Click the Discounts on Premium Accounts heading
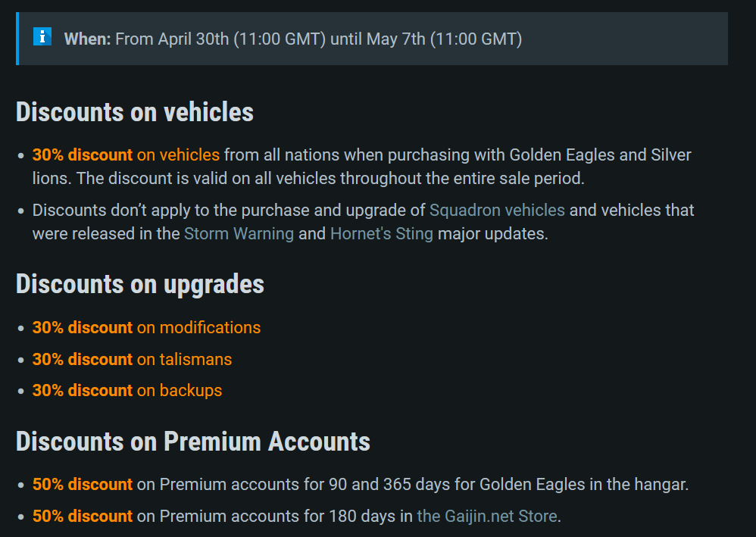Viewport: 756px width, 537px height. click(x=193, y=441)
